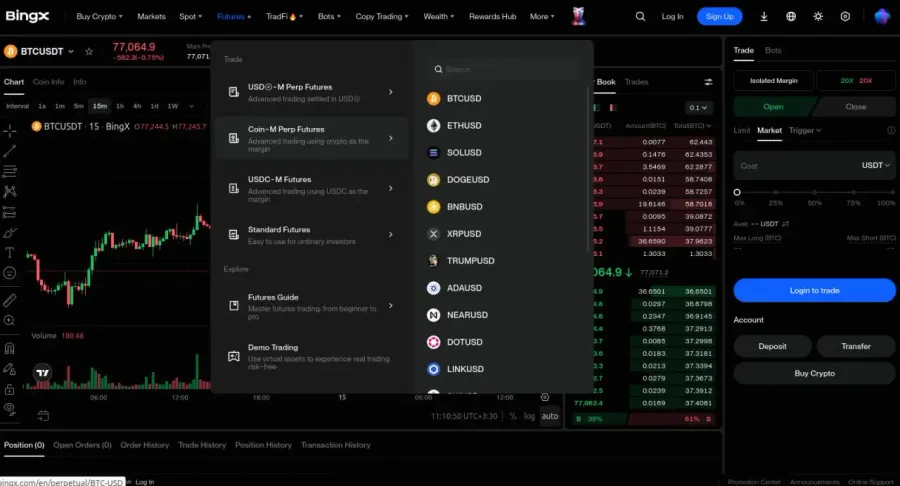This screenshot has width=900, height=486.
Task: Open the profile avatar gem icon
Action: (x=882, y=17)
